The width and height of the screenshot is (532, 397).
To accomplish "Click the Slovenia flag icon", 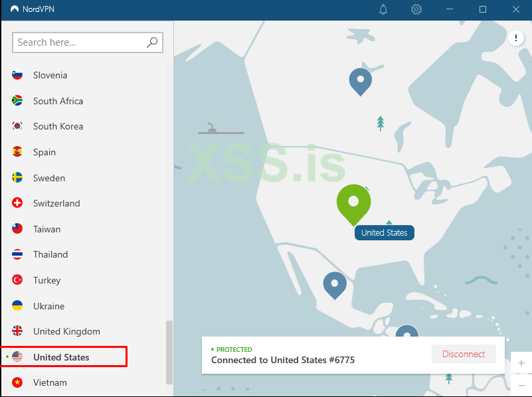I will [17, 75].
